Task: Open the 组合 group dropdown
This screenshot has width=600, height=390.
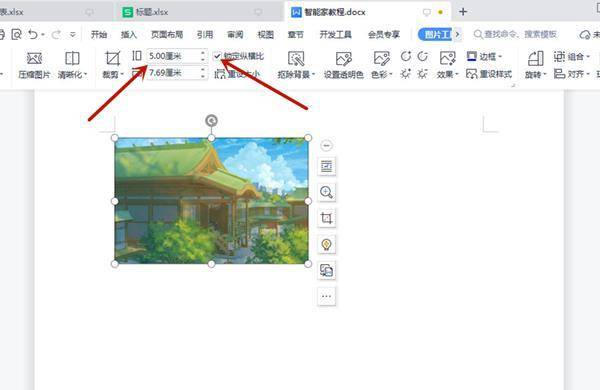Action: point(571,57)
